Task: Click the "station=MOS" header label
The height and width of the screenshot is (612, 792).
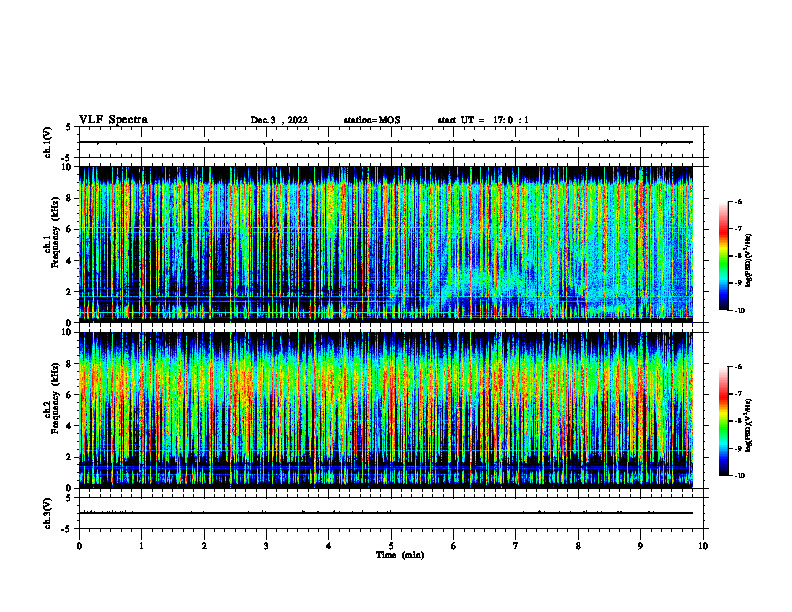Action: [x=372, y=120]
